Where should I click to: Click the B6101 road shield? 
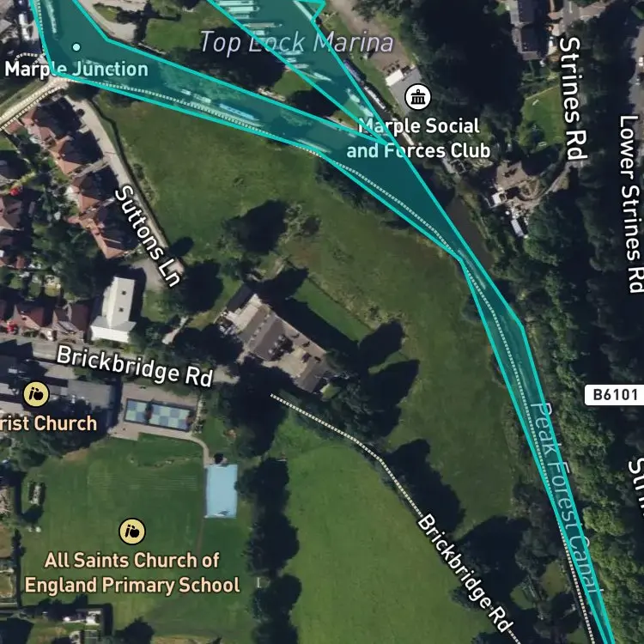coord(615,395)
